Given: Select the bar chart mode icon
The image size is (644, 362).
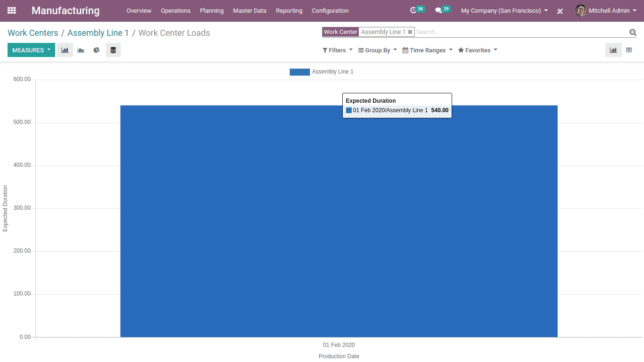Looking at the screenshot, I should click(x=65, y=50).
